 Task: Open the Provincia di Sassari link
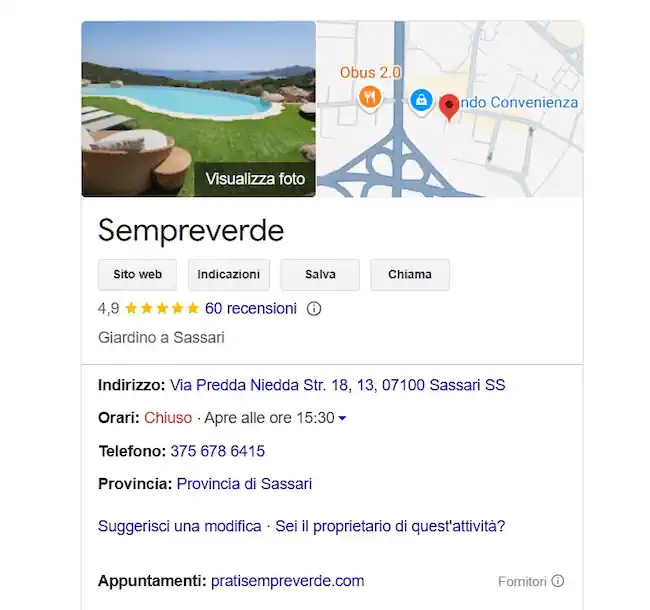pos(244,484)
